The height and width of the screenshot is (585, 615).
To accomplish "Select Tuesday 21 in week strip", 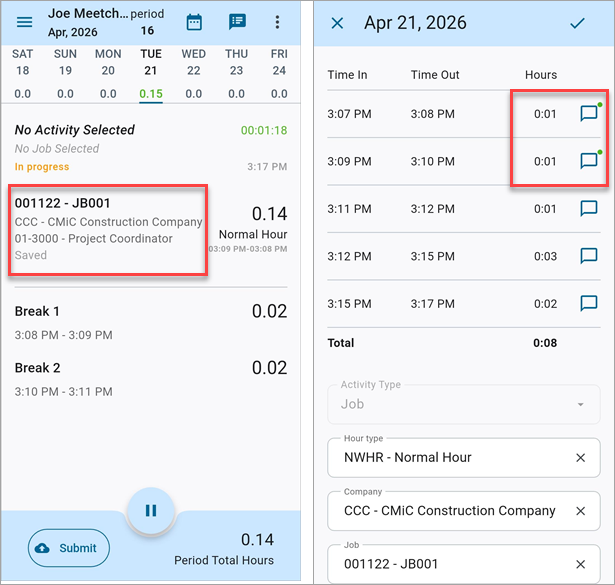I will [x=151, y=74].
